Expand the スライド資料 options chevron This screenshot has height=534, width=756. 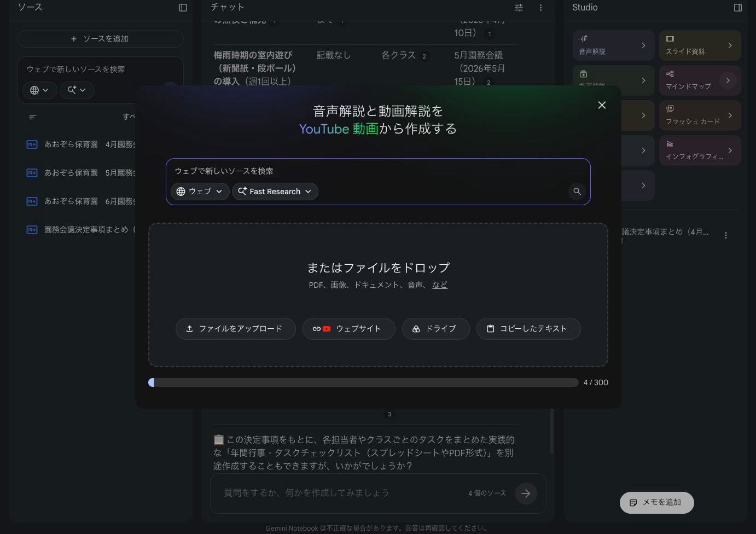(x=730, y=45)
